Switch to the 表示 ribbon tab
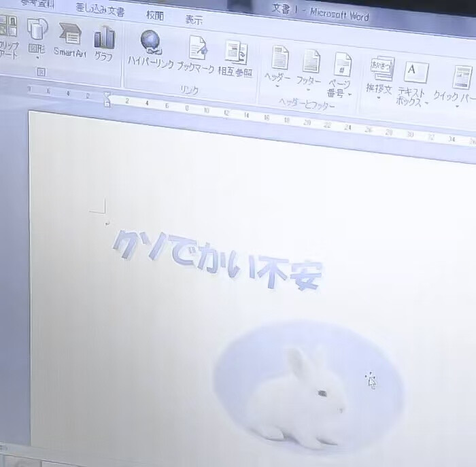This screenshot has width=476, height=467. click(194, 20)
